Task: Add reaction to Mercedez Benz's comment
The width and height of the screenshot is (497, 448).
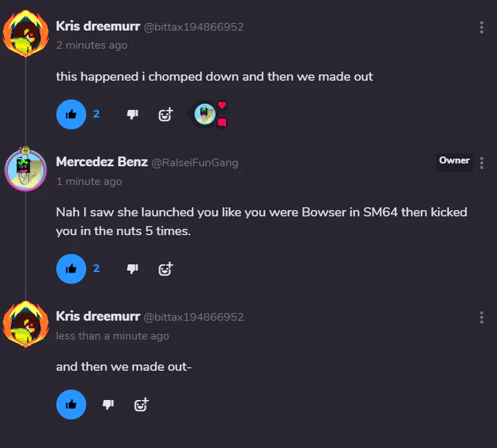Action: 165,269
